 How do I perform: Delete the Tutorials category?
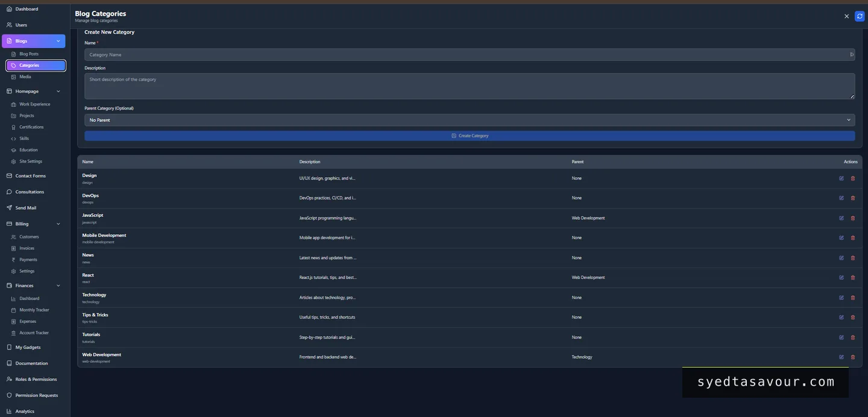coord(852,337)
